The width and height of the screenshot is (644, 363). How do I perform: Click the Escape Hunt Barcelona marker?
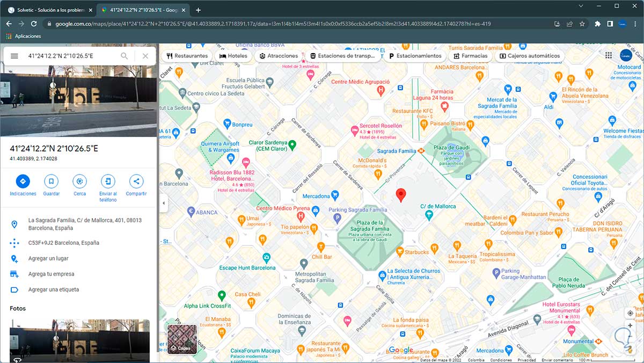(266, 258)
